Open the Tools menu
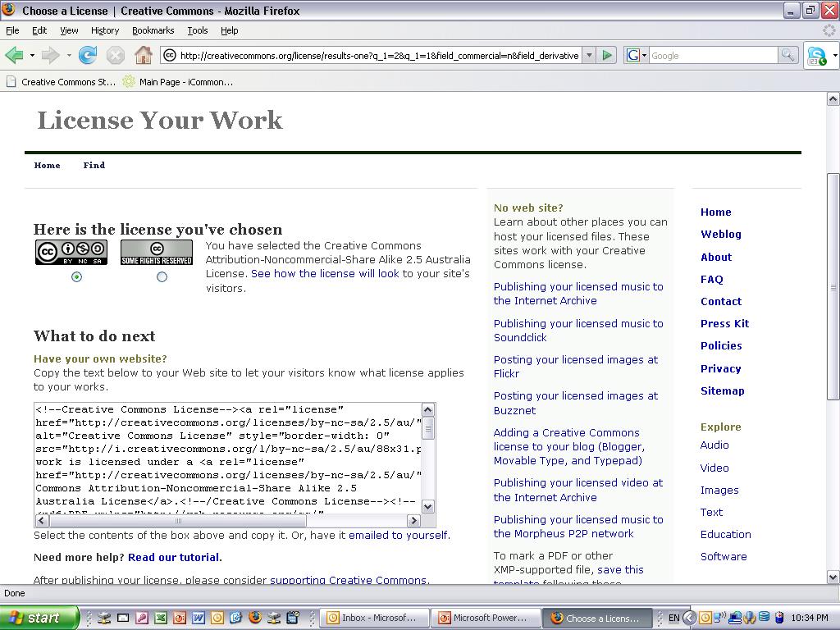 (198, 30)
